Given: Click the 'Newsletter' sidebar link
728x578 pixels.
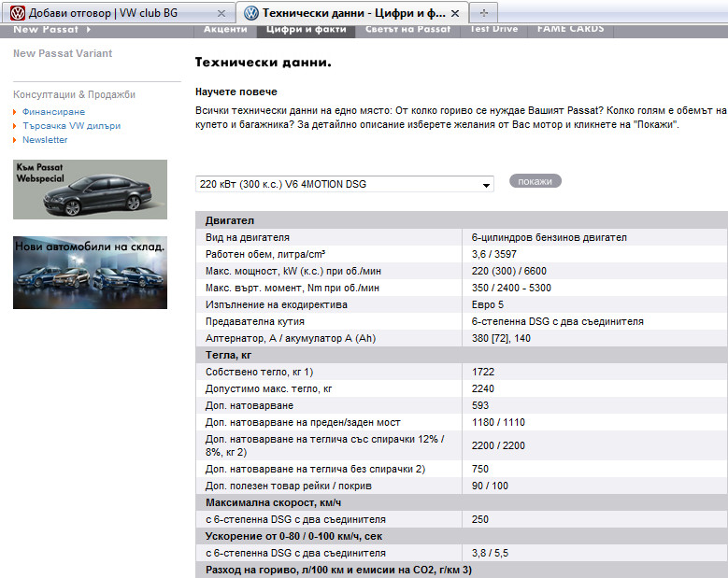Looking at the screenshot, I should tap(45, 139).
